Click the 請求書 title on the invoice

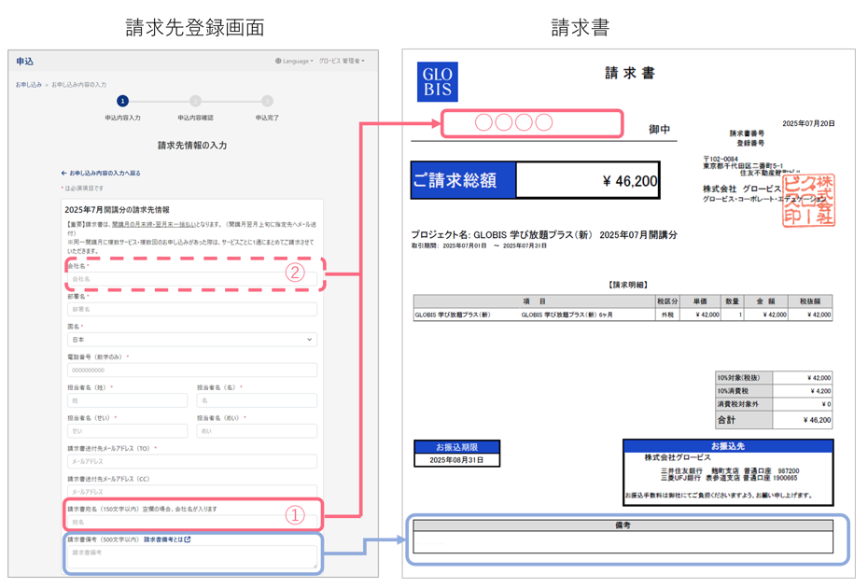click(629, 73)
